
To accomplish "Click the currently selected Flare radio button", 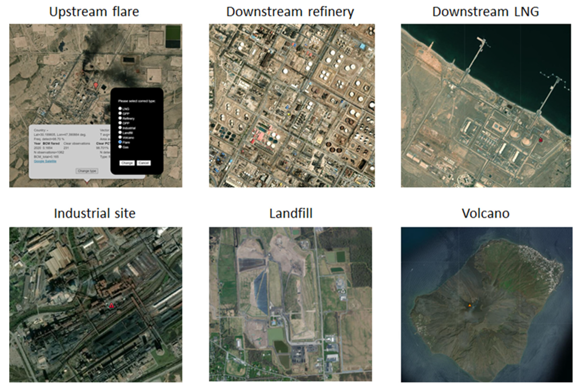I will click(x=120, y=142).
